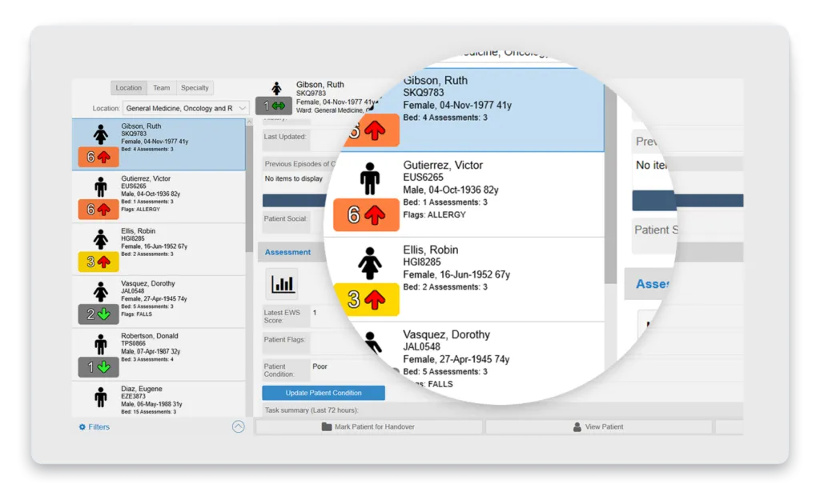Click the folder icon on Mark Patient for Handover
This screenshot has width=820, height=504.
coord(327,426)
